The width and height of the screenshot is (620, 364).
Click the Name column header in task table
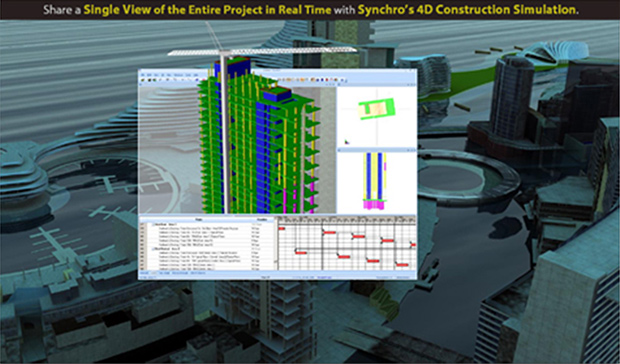(198, 219)
